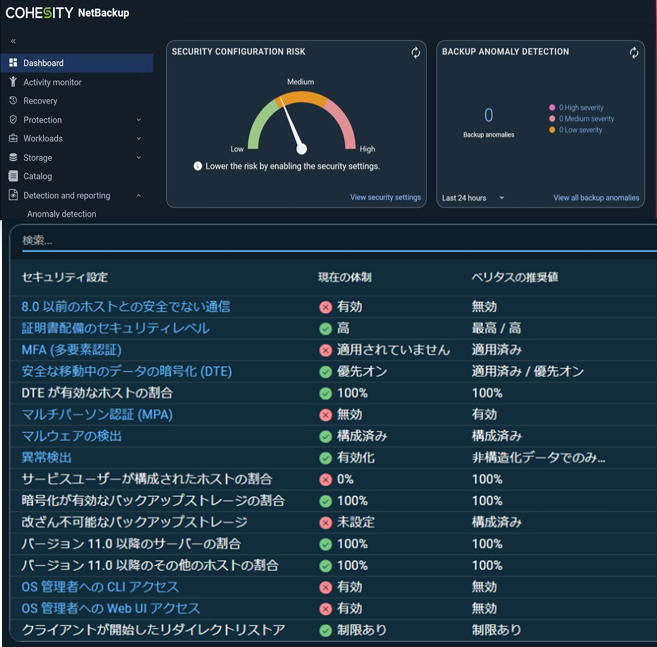
Task: Click the 適用されていません status text
Action: [x=393, y=350]
